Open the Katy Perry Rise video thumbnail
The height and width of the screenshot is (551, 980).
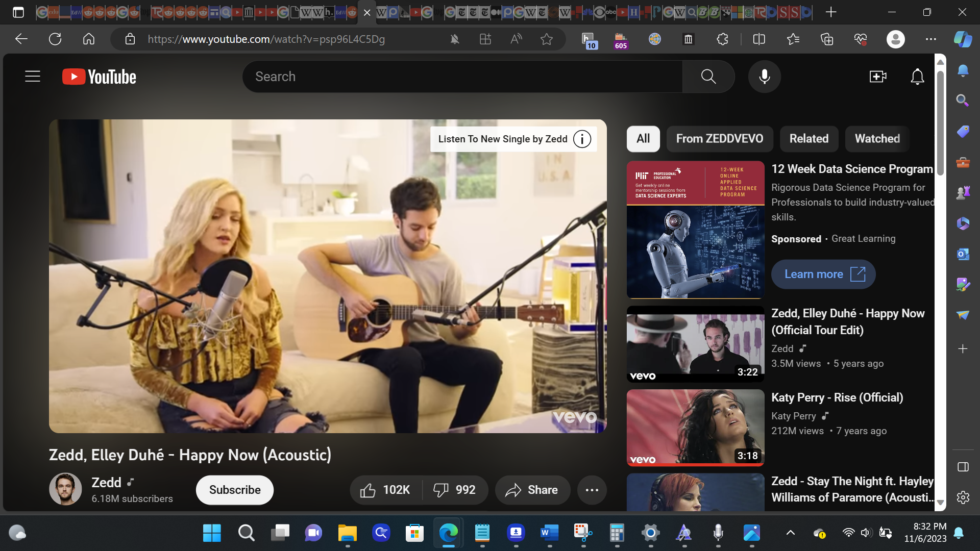point(695,428)
